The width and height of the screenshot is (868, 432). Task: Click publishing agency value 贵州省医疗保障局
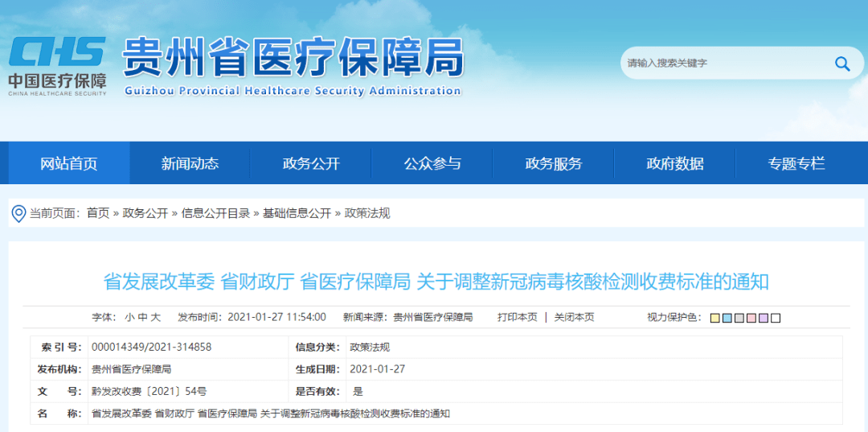[131, 369]
